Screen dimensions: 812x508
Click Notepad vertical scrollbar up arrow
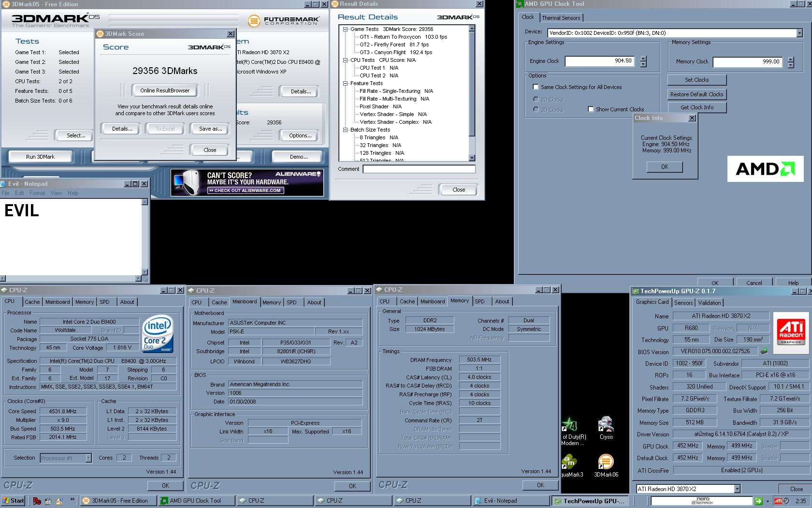145,202
